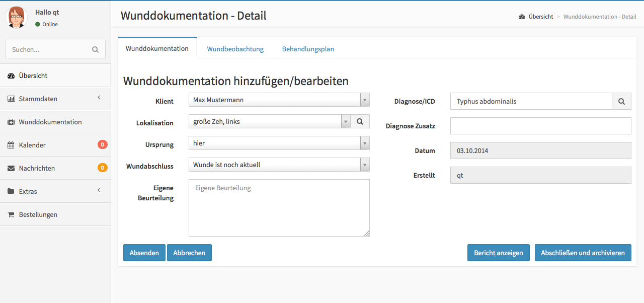Click the folder icon beside Extras

click(x=11, y=191)
